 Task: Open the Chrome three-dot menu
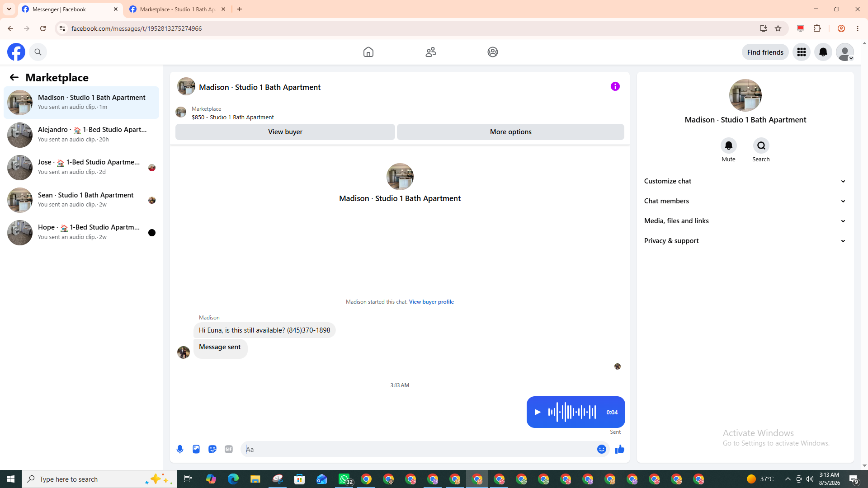tap(858, 28)
